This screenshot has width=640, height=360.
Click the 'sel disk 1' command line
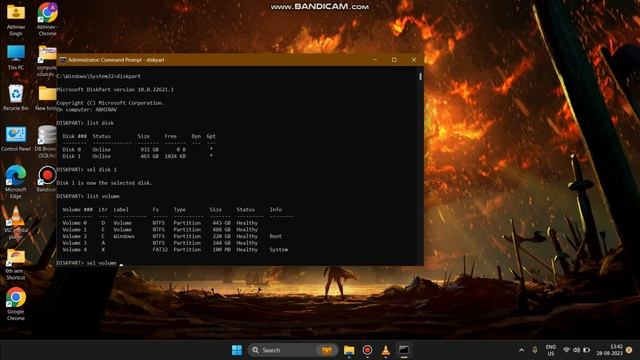pos(87,169)
